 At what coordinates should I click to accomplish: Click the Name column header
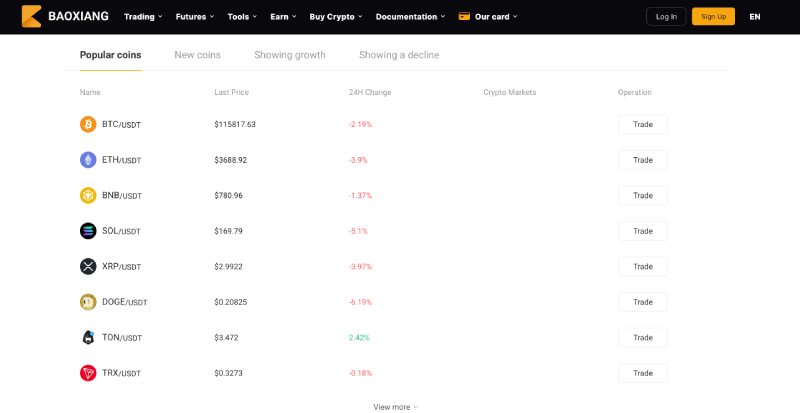(90, 92)
